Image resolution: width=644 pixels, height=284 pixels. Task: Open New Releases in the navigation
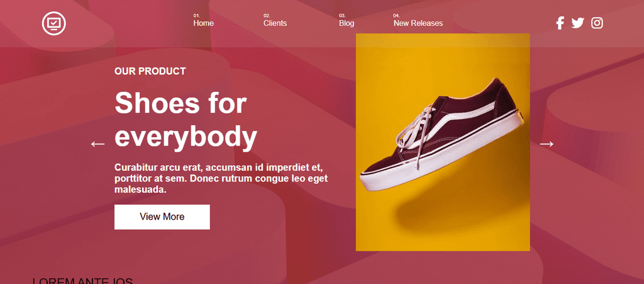click(418, 23)
